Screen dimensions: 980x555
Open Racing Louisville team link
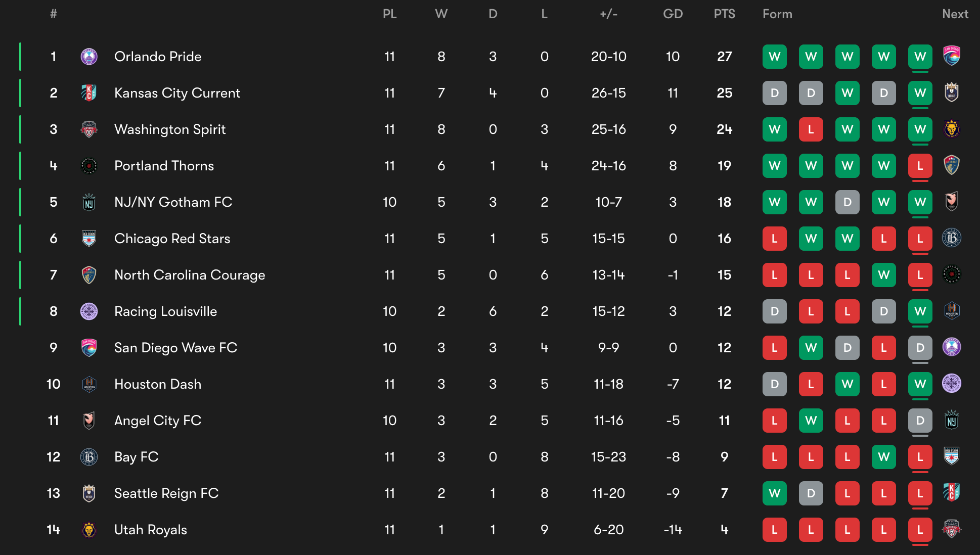coord(166,311)
